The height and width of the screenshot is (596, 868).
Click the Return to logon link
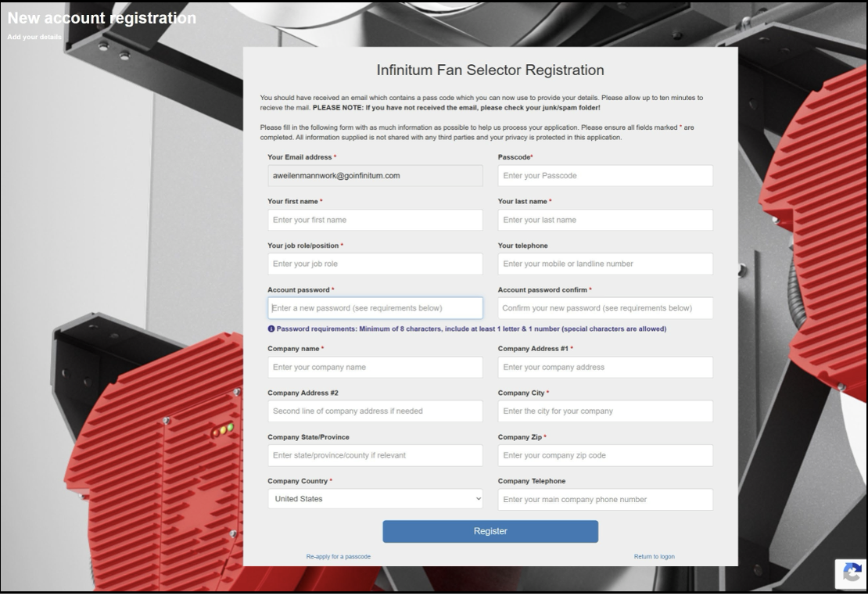coord(655,557)
